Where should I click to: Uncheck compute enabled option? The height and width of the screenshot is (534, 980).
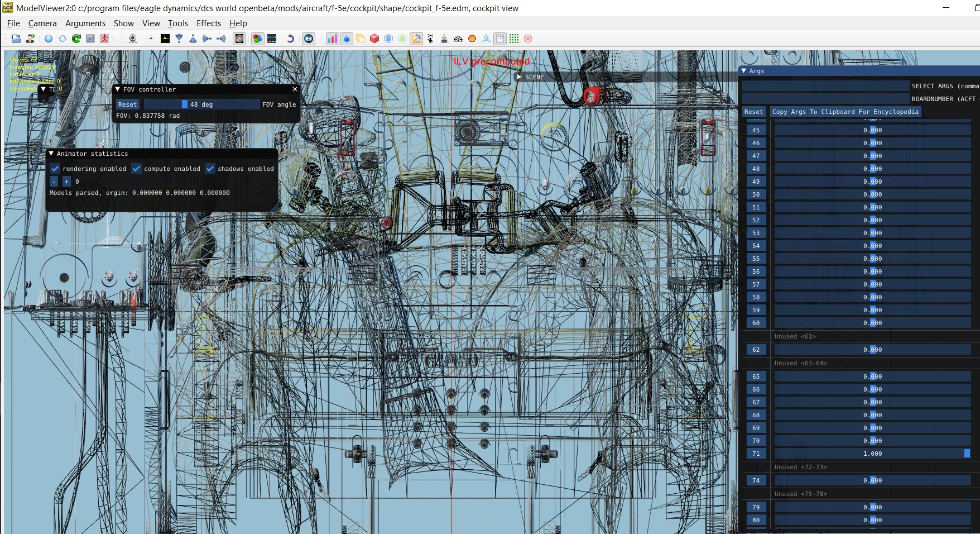point(136,169)
